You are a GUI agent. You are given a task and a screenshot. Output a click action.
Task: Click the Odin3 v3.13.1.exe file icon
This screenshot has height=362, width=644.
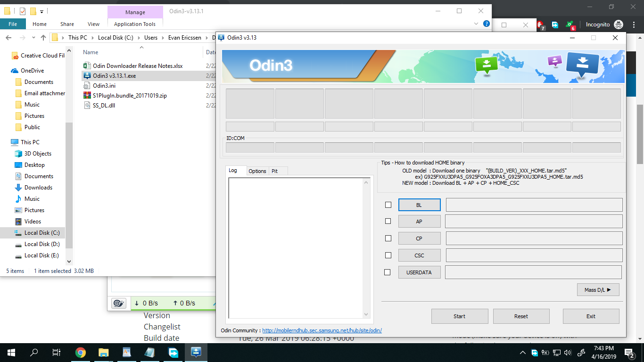pos(87,75)
